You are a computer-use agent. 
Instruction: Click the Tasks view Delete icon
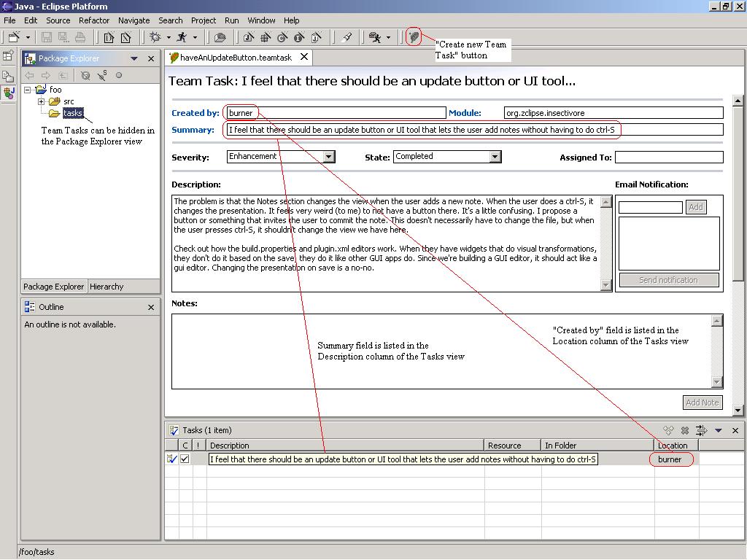click(685, 430)
